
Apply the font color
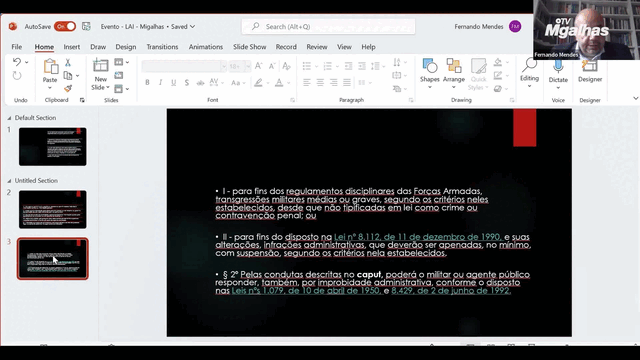click(x=279, y=83)
